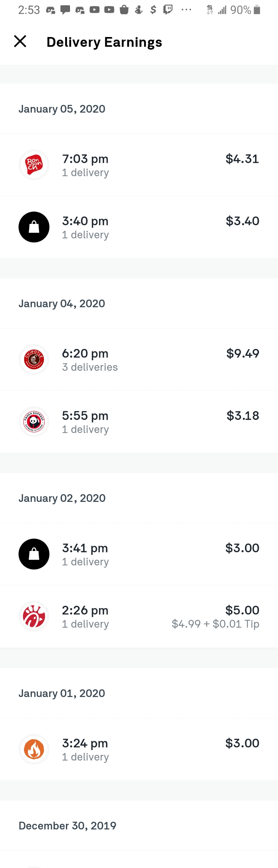
Task: Tap the Chipotle Mexican Grill logo
Action: click(x=34, y=359)
